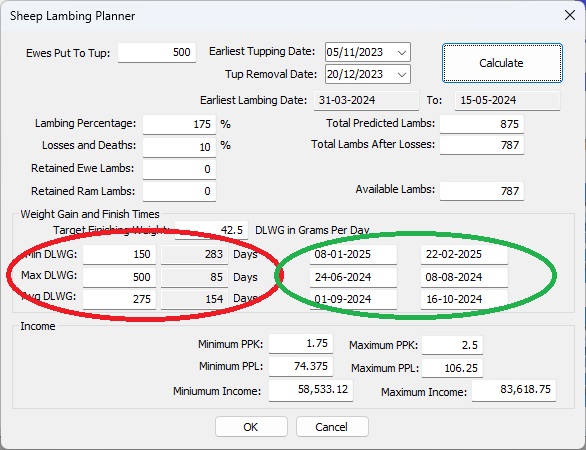Open the Tup Removal Date dropdown arrow
This screenshot has height=450, width=586.
click(402, 74)
